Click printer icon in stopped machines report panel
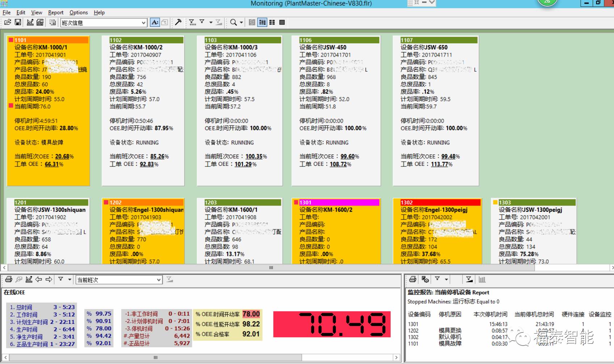Viewport: 614px width, 364px height. tap(413, 279)
